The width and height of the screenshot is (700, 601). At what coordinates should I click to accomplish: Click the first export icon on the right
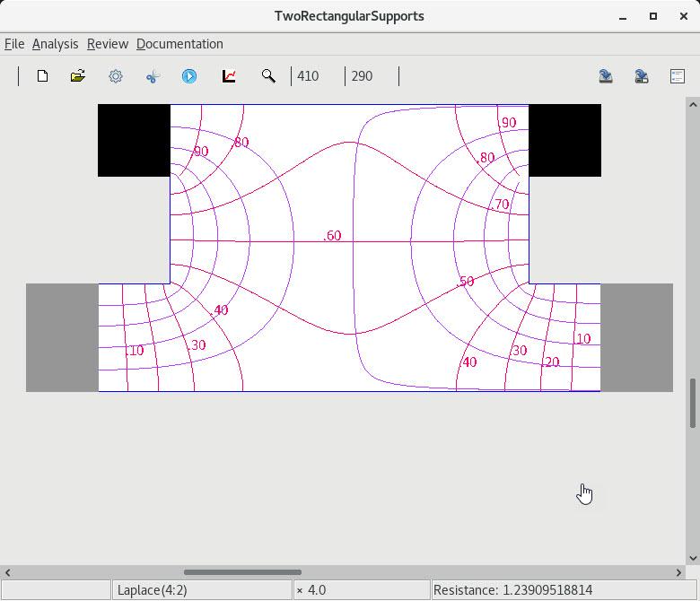pos(606,76)
